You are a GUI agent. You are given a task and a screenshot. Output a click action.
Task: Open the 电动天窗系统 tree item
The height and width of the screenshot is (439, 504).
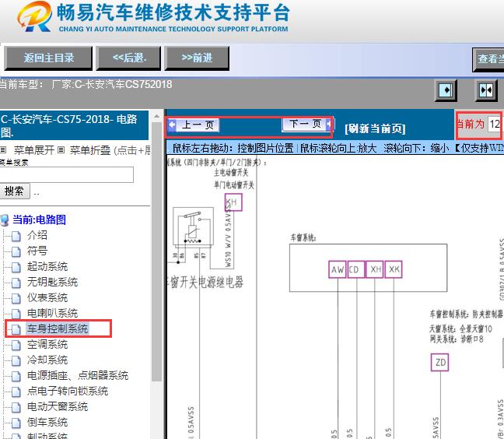coord(58,407)
